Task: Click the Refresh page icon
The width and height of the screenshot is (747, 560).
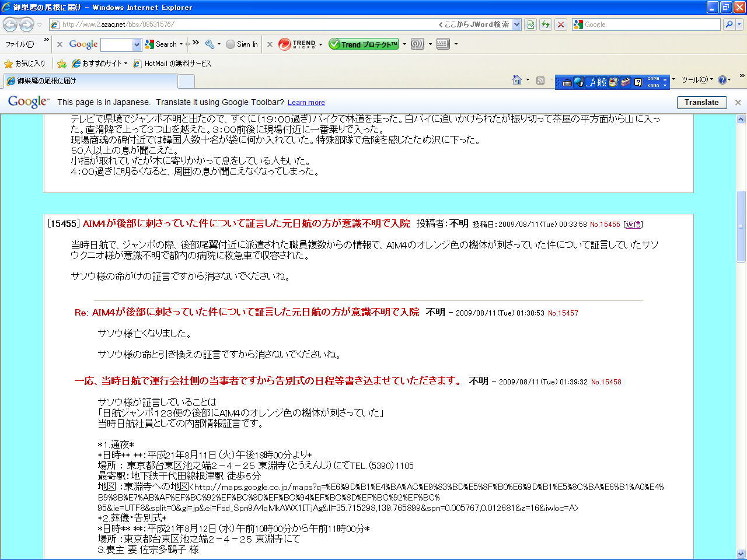Action: [546, 24]
